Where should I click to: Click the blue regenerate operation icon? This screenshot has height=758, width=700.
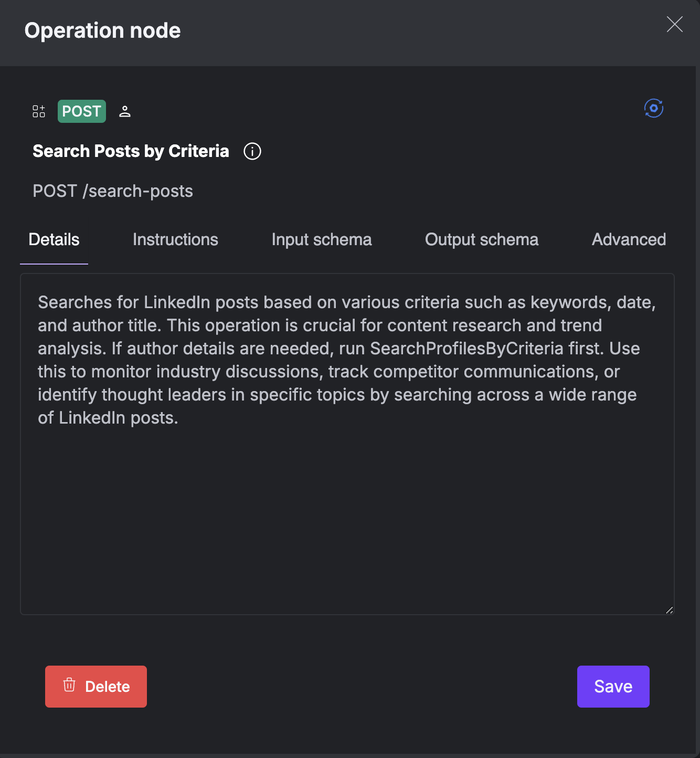653,108
